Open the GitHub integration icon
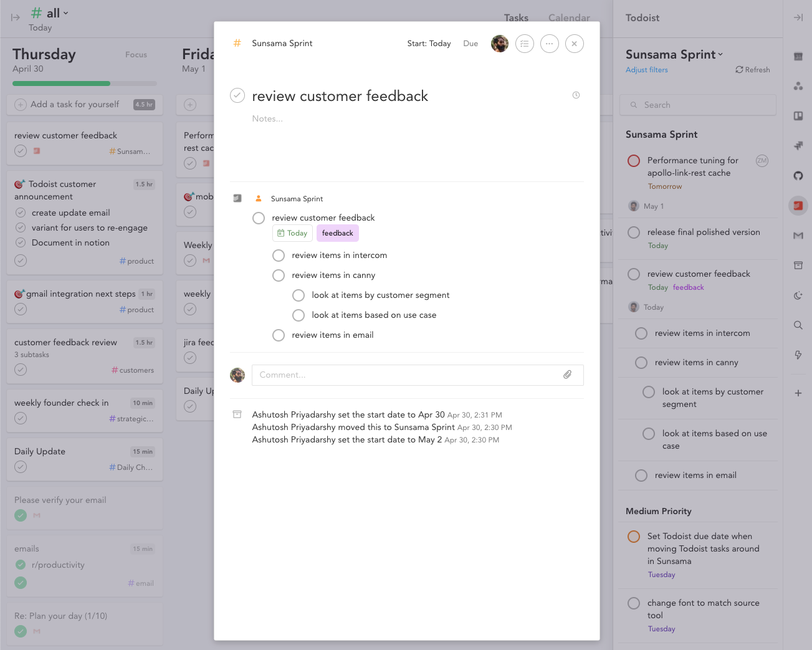The height and width of the screenshot is (650, 812). tap(798, 176)
